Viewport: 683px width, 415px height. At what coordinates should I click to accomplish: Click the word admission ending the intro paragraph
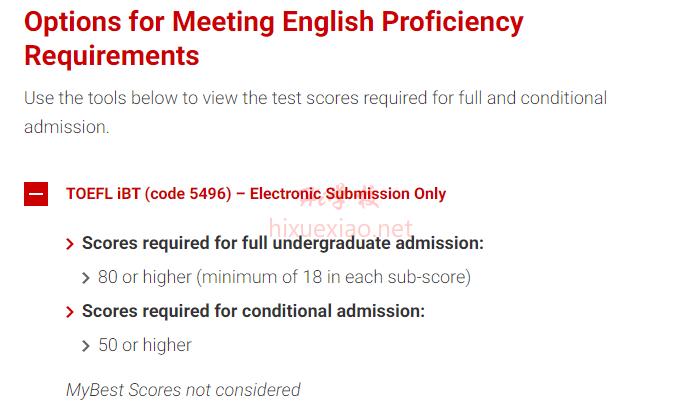click(x=66, y=127)
